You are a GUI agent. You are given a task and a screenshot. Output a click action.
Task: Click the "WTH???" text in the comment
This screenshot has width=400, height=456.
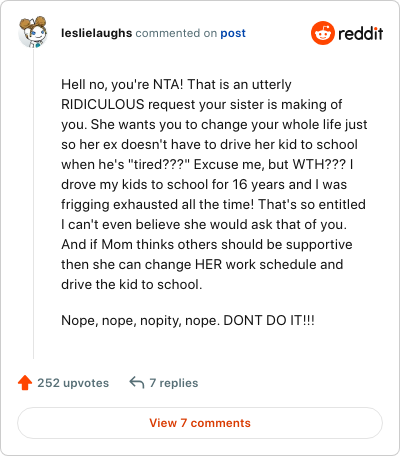(x=319, y=164)
